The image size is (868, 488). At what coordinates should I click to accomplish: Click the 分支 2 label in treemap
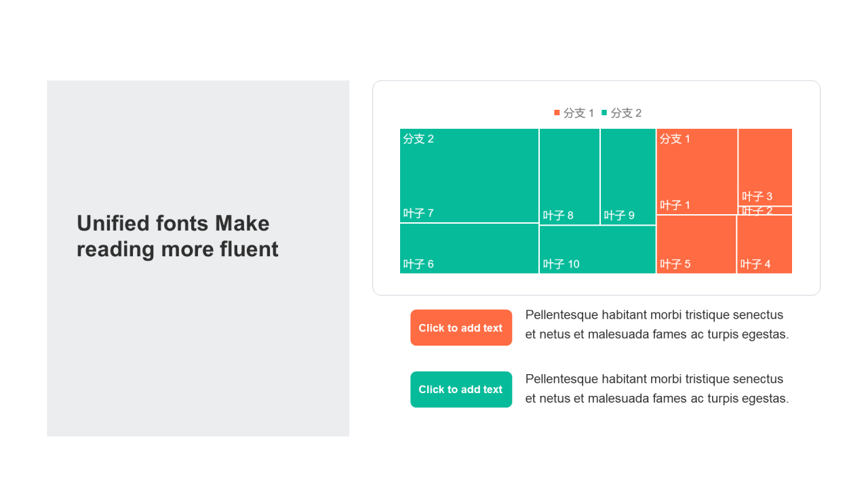coord(418,139)
